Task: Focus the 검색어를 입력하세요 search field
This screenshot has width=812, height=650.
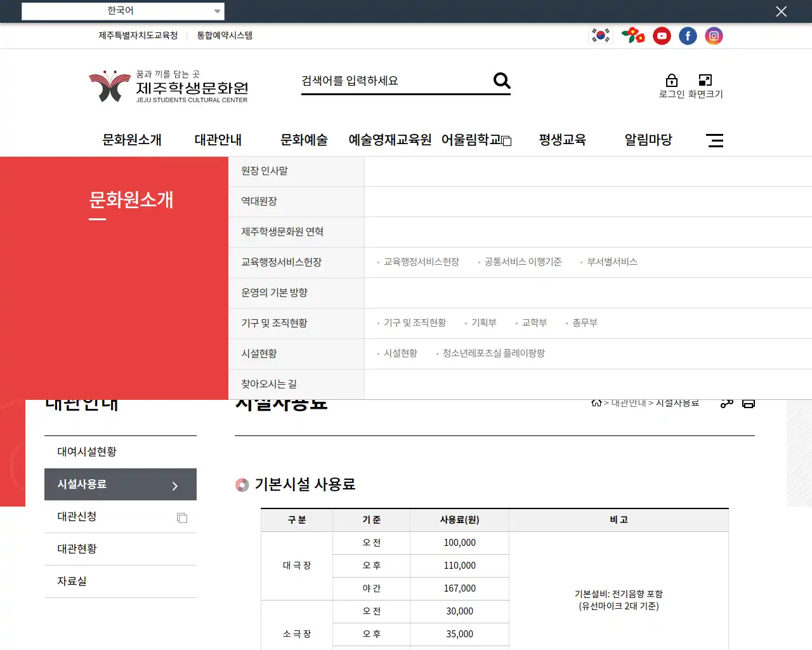Action: 393,81
